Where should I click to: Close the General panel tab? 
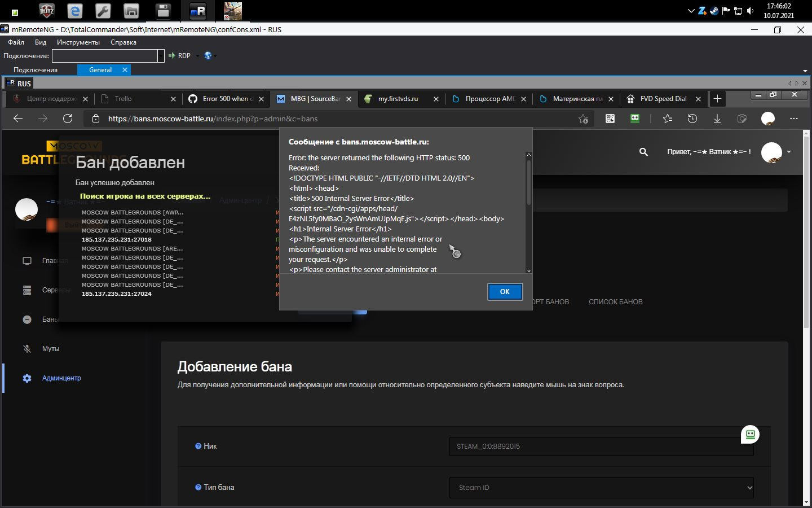pyautogui.click(x=125, y=70)
